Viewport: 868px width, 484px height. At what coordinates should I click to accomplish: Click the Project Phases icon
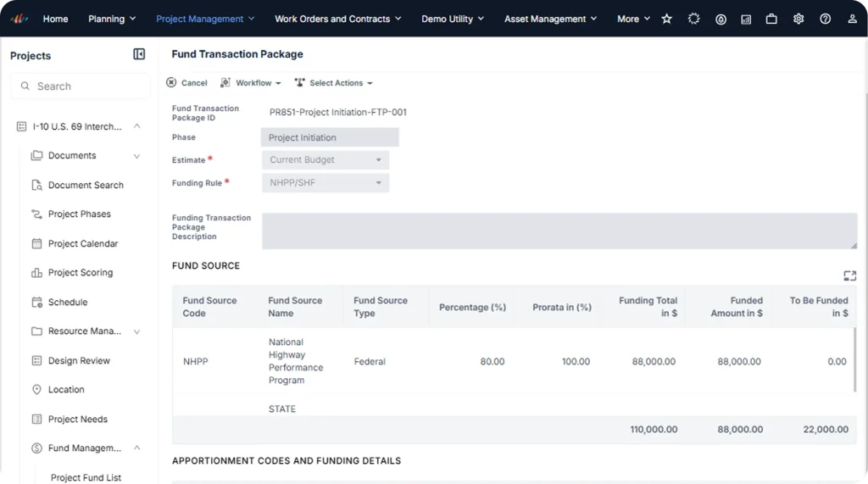[x=36, y=214]
